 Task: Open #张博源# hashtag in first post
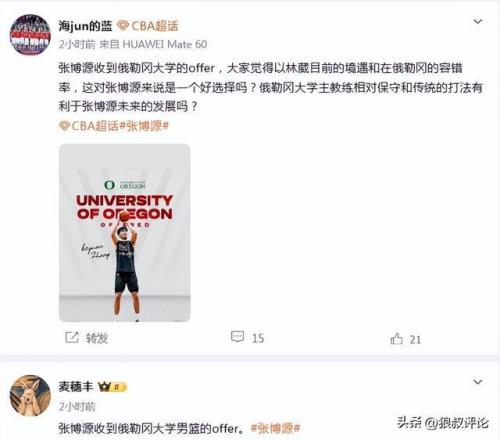pos(144,126)
